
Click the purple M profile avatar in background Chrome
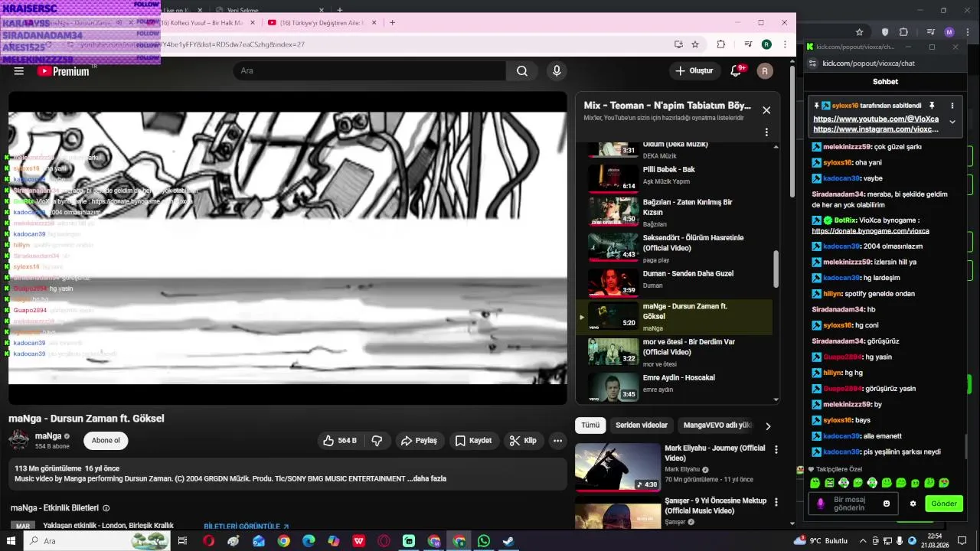(x=949, y=32)
